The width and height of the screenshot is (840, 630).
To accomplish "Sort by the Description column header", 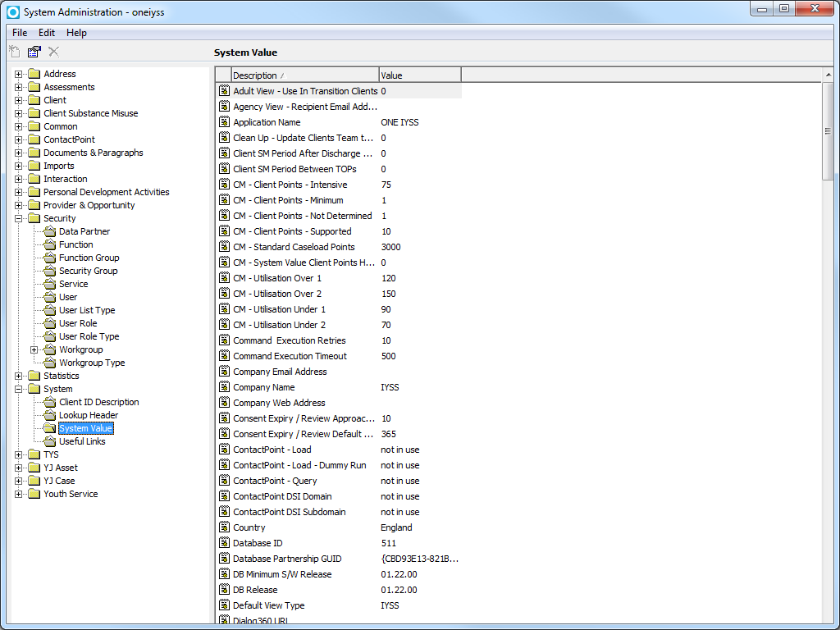I will pos(304,75).
